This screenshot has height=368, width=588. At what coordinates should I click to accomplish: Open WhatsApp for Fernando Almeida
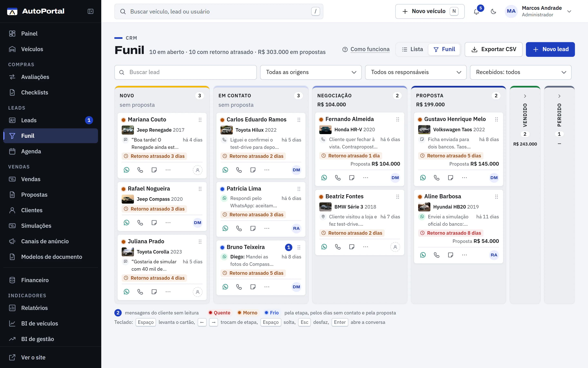[324, 178]
